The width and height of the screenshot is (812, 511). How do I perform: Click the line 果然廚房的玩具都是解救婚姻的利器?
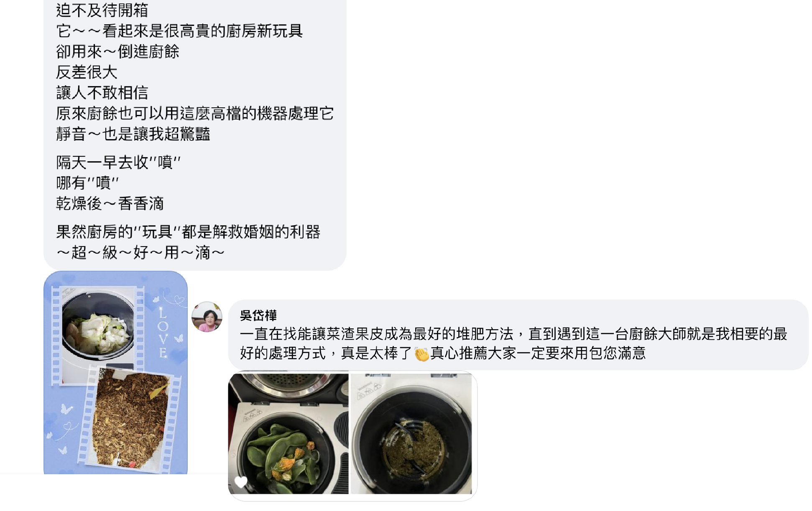point(188,231)
